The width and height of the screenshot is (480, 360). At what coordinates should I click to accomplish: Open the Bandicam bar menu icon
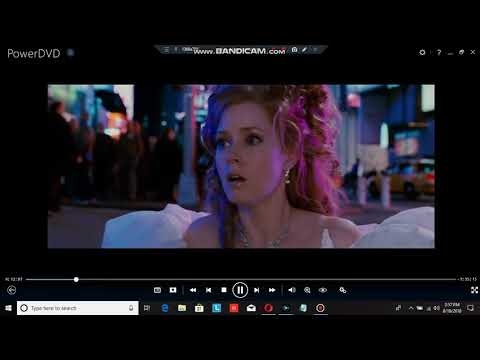(x=166, y=50)
